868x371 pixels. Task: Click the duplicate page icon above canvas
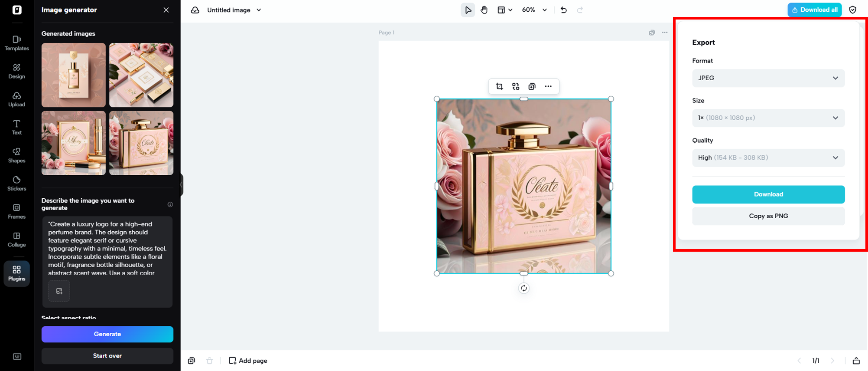652,33
